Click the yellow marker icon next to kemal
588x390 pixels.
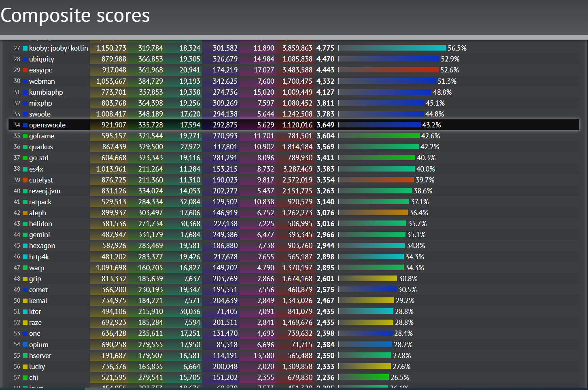[x=25, y=301]
